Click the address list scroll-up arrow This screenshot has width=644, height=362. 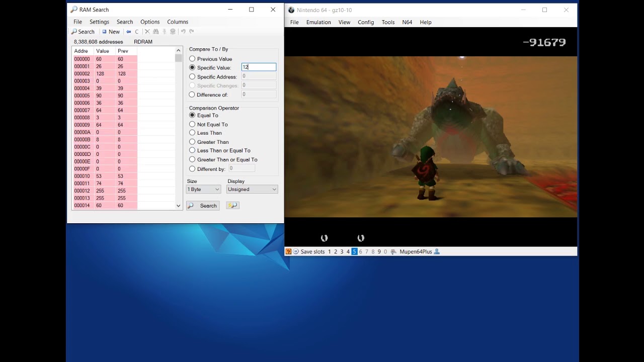tap(178, 50)
